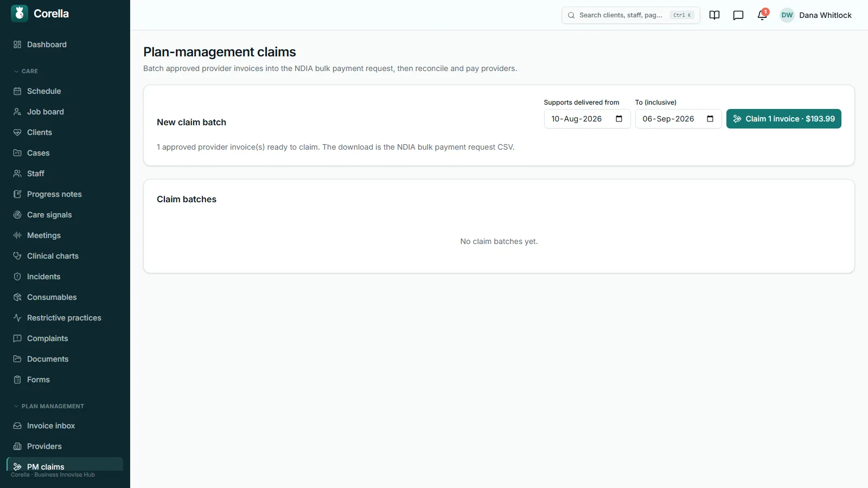The width and height of the screenshot is (868, 488).
Task: Collapse the PLAN MANAGEMENT section
Action: pos(49,406)
